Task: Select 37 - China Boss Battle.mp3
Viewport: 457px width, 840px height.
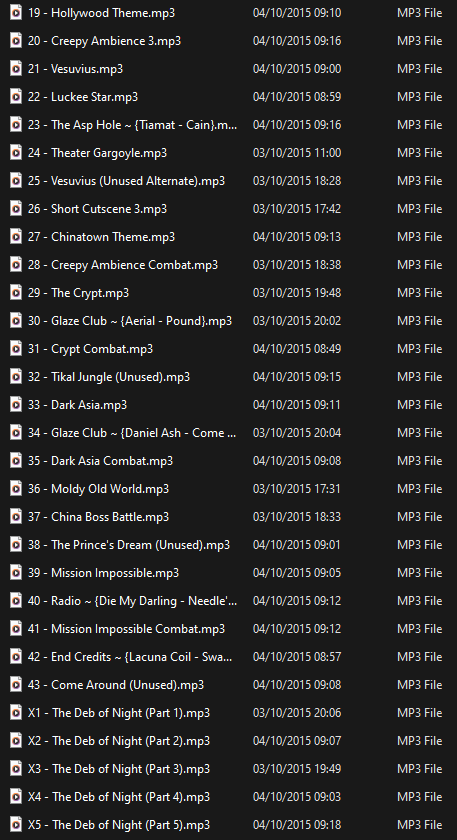Action: [99, 517]
